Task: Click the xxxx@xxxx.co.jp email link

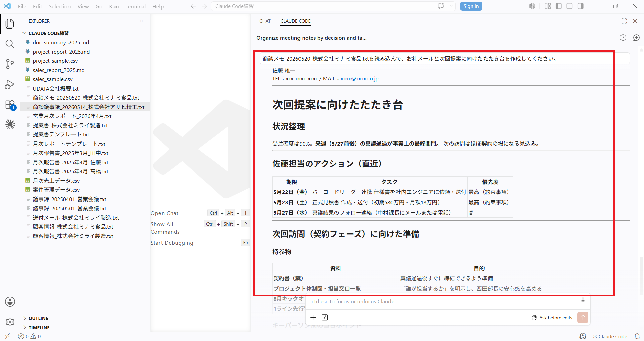Action: [x=360, y=78]
